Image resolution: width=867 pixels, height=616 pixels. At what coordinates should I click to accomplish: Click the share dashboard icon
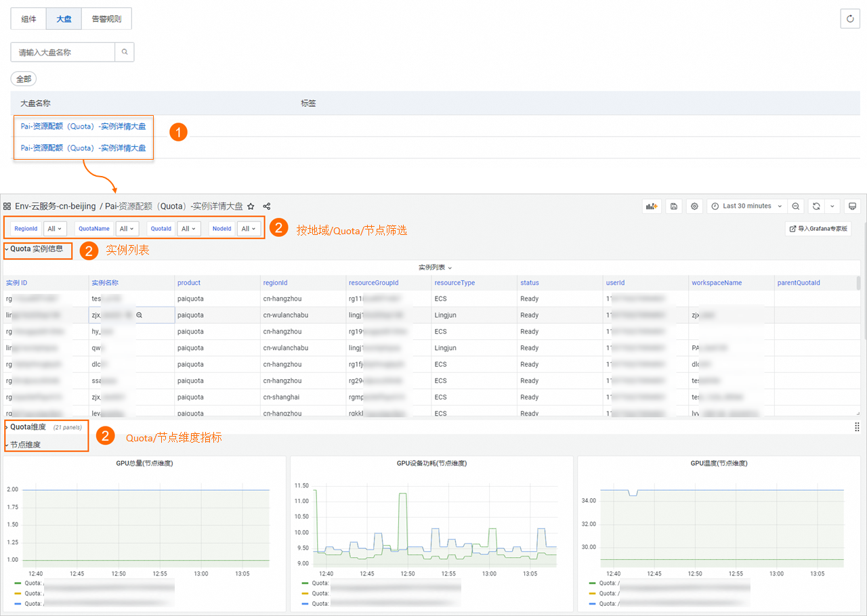267,206
